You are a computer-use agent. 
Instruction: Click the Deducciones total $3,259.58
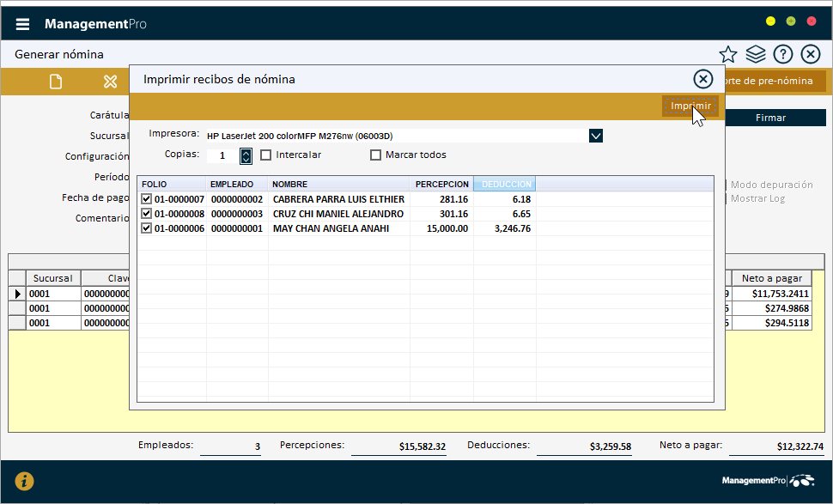584,446
